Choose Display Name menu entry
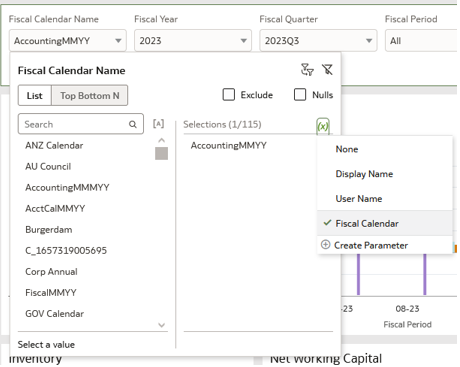The width and height of the screenshot is (460, 367). pyautogui.click(x=385, y=174)
